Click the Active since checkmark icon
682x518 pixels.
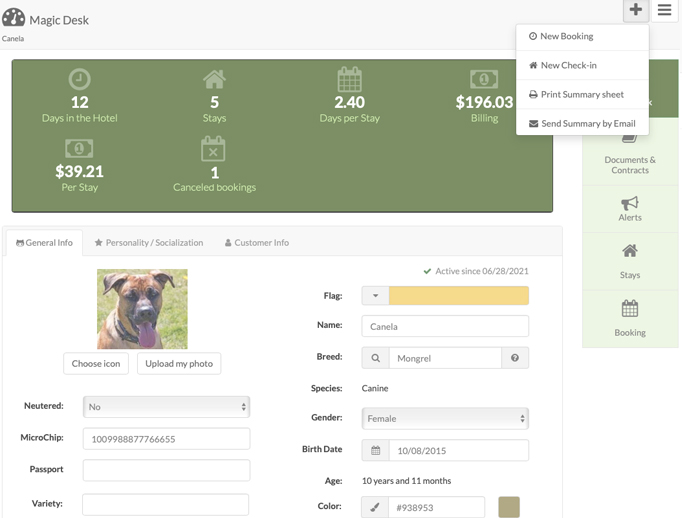point(427,271)
